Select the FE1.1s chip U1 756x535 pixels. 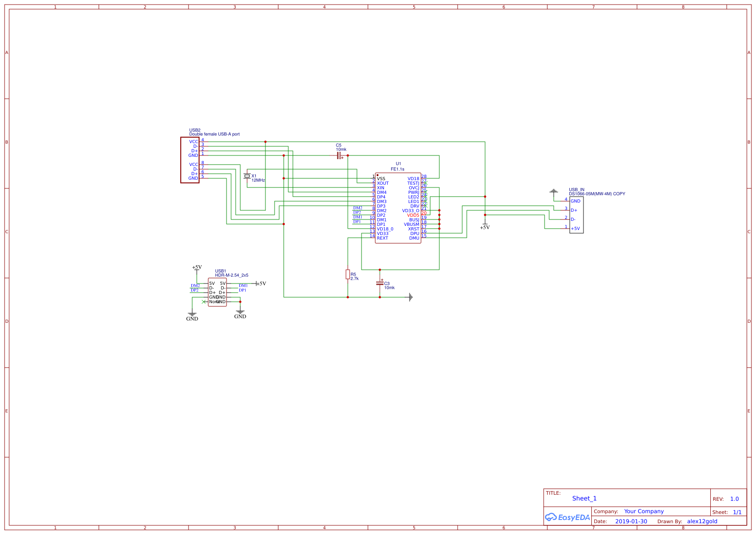tap(398, 208)
